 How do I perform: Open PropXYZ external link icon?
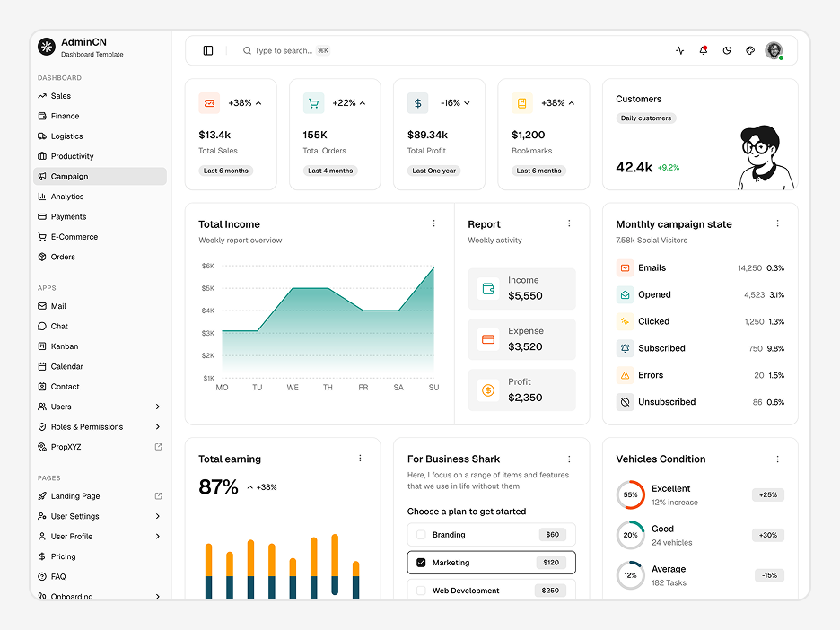[158, 447]
